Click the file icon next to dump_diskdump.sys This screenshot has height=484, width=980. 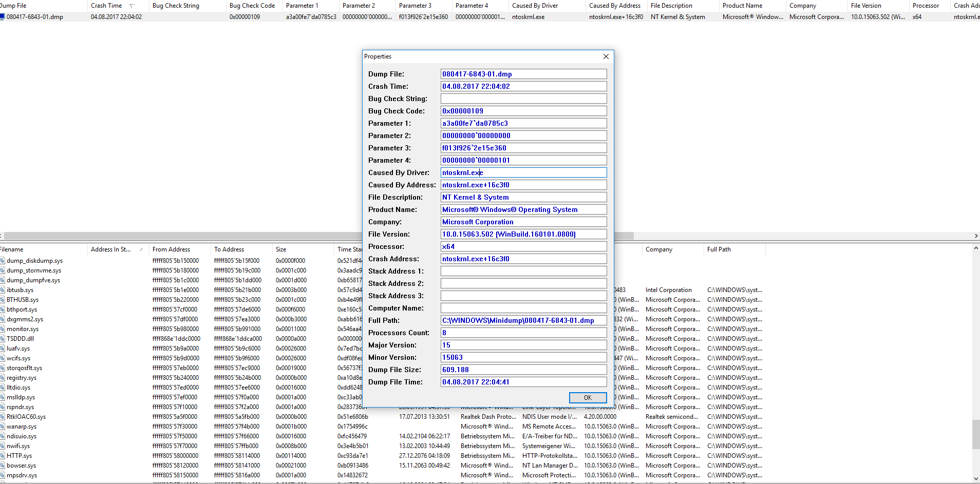click(x=2, y=261)
